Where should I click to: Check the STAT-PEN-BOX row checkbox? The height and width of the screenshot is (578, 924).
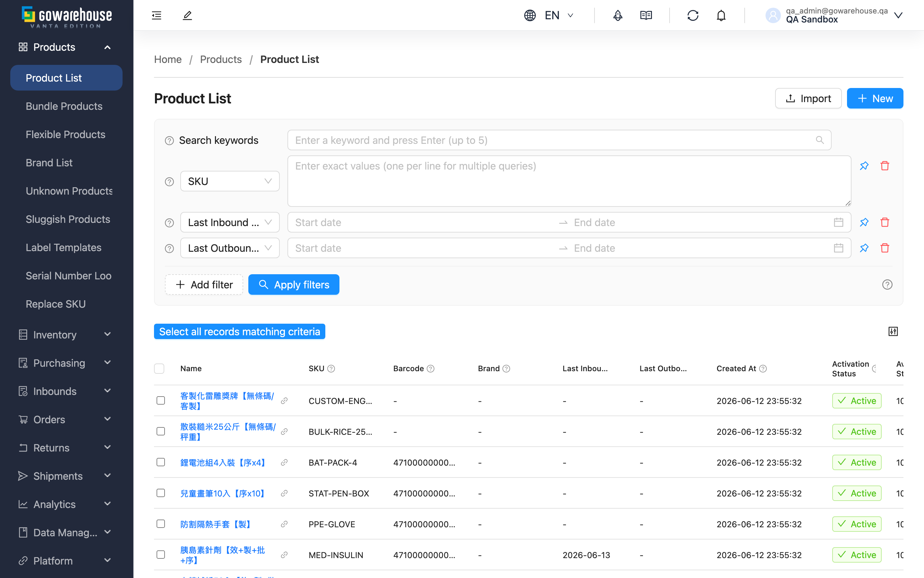tap(161, 493)
